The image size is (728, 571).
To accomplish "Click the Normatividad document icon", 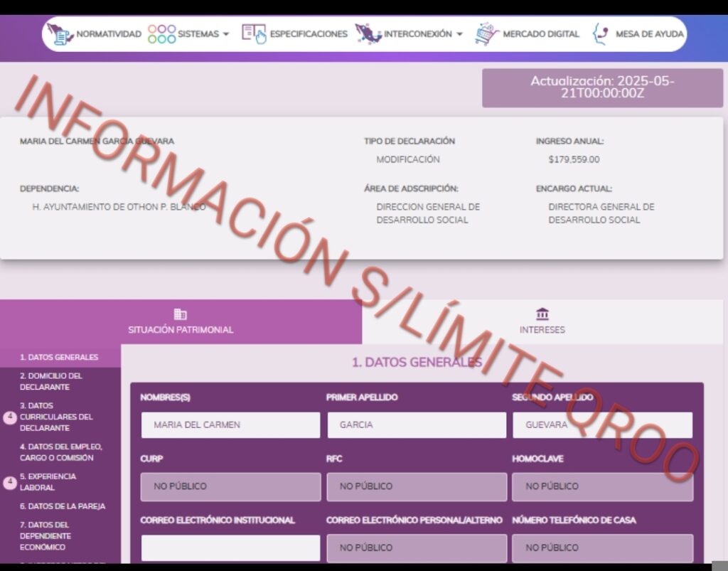I will (x=60, y=33).
